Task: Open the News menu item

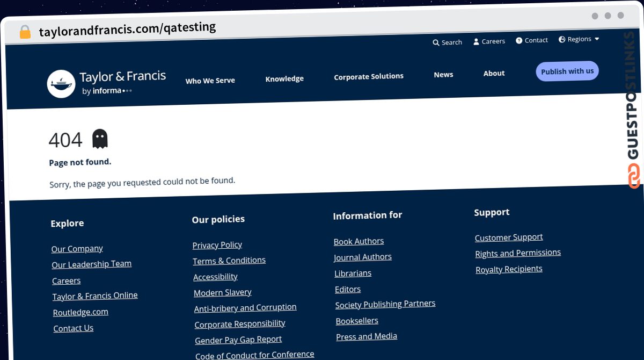Action: point(443,75)
